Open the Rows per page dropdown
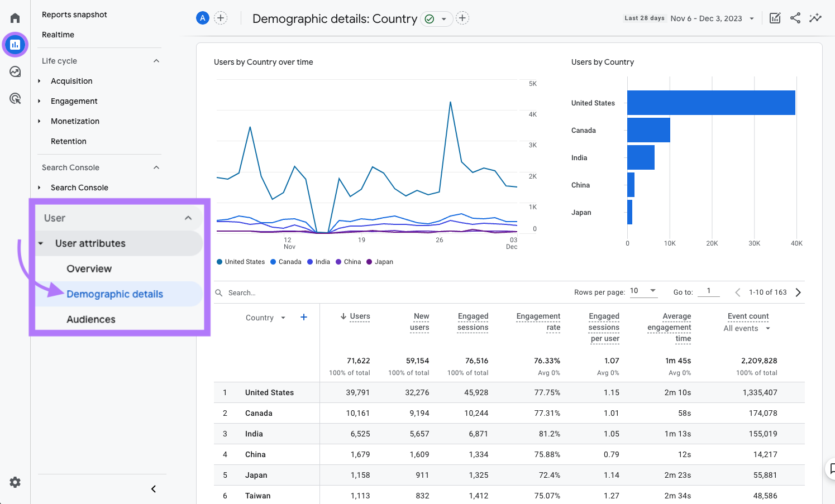 [643, 291]
